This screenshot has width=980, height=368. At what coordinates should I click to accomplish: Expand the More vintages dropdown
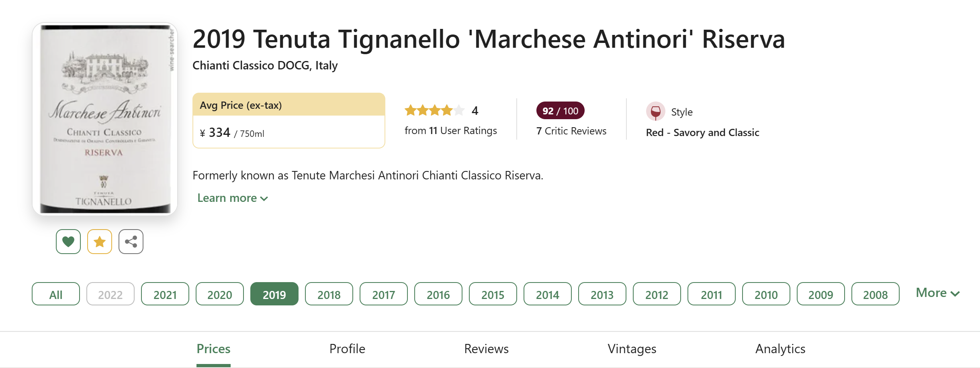[x=938, y=293]
